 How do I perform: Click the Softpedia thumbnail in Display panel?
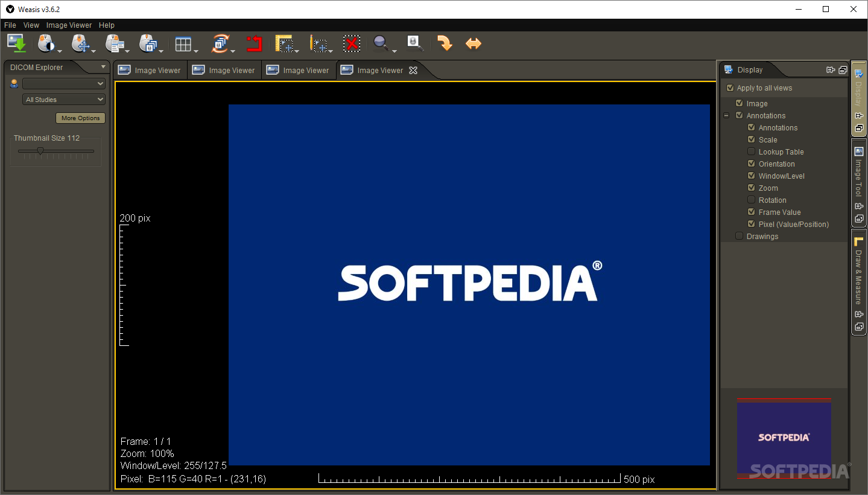click(784, 438)
